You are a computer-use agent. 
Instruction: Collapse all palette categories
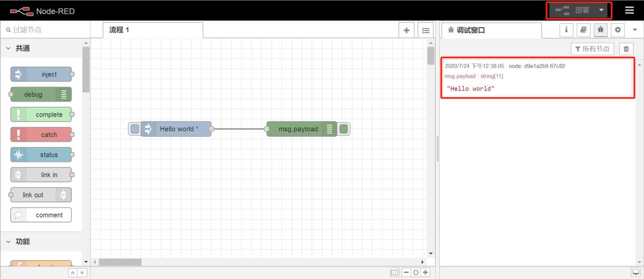point(73,272)
